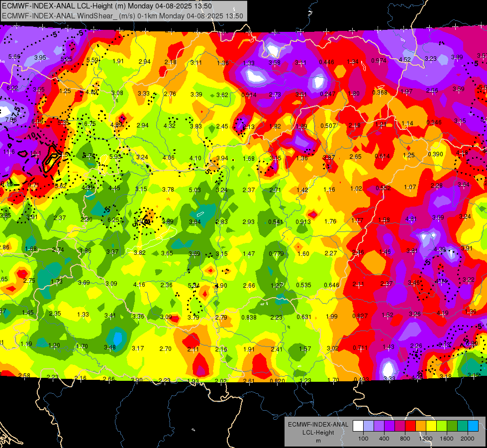Image resolution: width=487 pixels, height=448 pixels.
Task: Click wind shear value 0.914
Action: (x=249, y=95)
